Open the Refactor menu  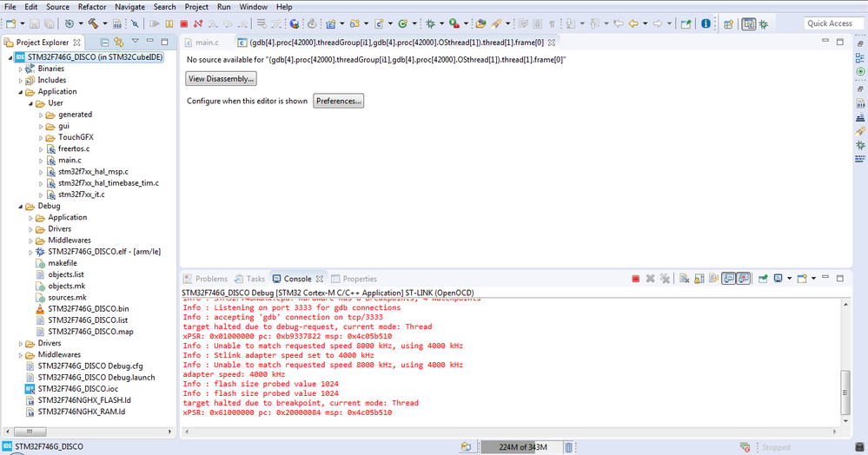pos(92,7)
